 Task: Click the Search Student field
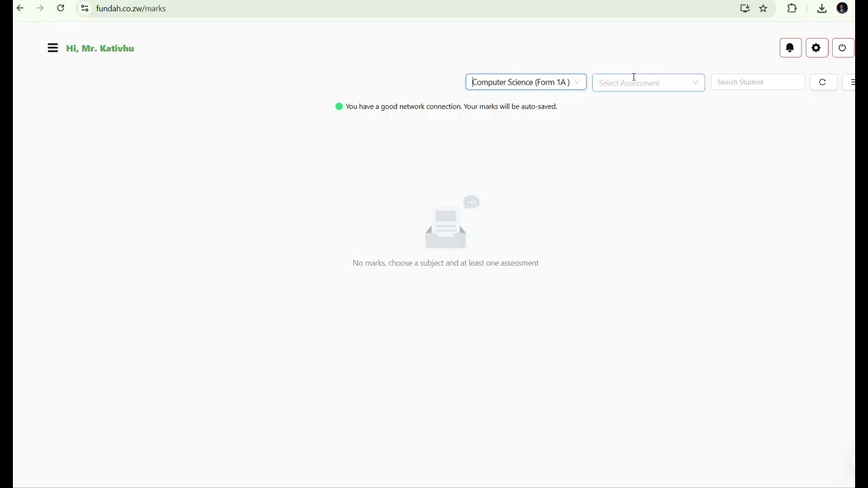(758, 82)
